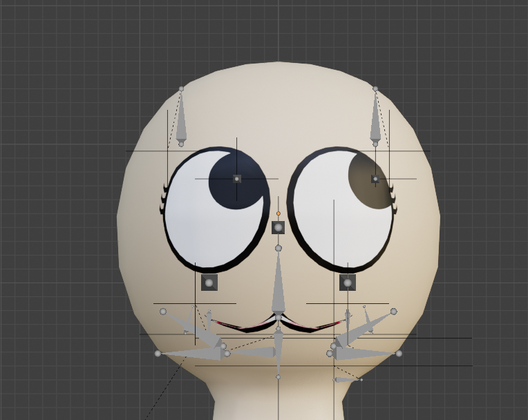This screenshot has height=420, width=528.
Task: Select the square control on the dark-blue pupil
Action: tap(237, 179)
